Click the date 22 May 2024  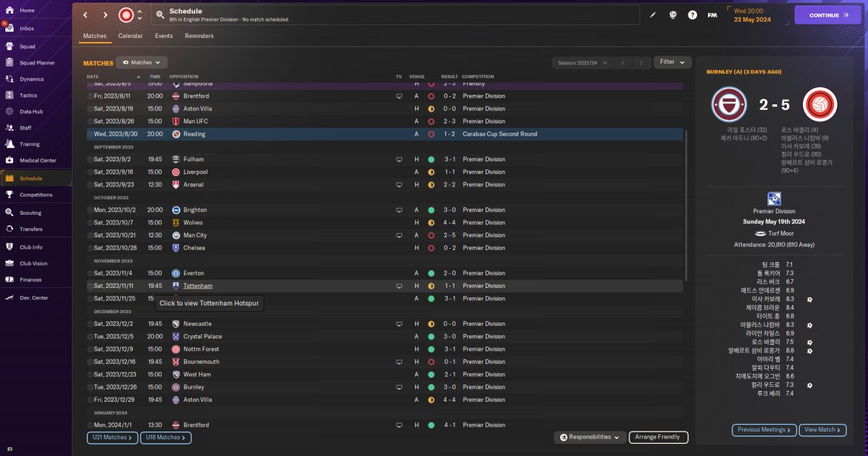click(x=752, y=20)
